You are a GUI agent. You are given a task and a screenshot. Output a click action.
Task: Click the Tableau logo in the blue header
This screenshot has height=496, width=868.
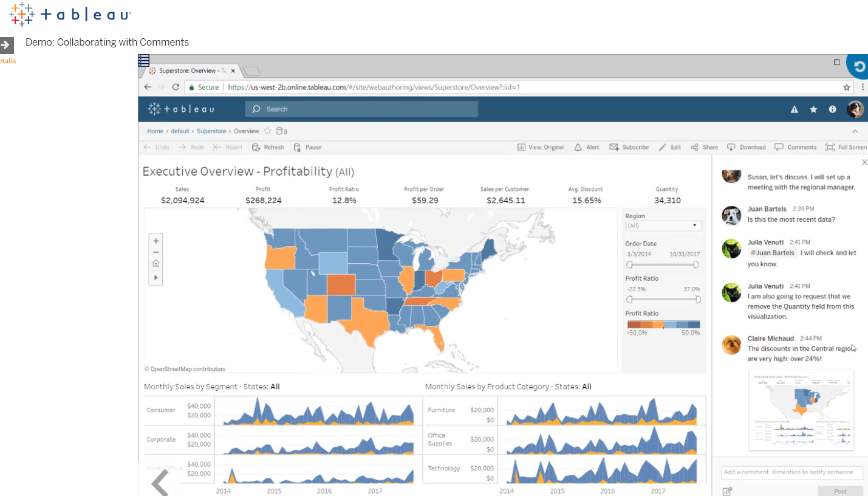click(x=181, y=109)
